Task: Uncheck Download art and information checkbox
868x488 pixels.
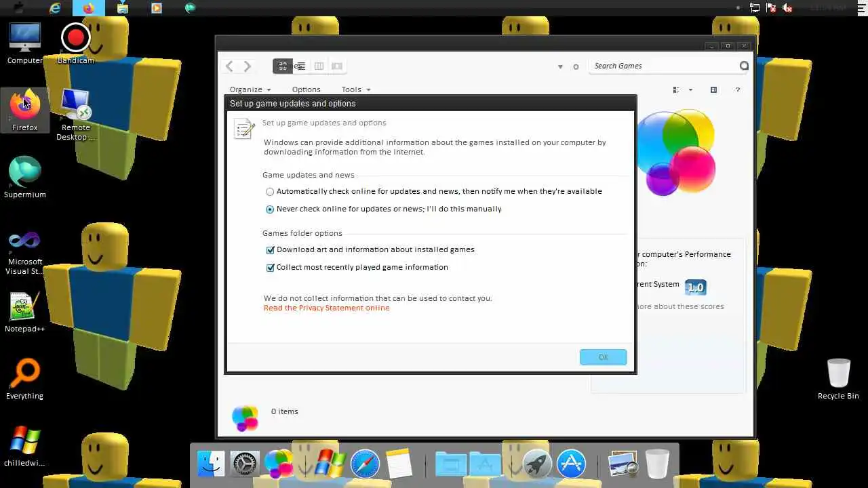Action: pyautogui.click(x=271, y=250)
